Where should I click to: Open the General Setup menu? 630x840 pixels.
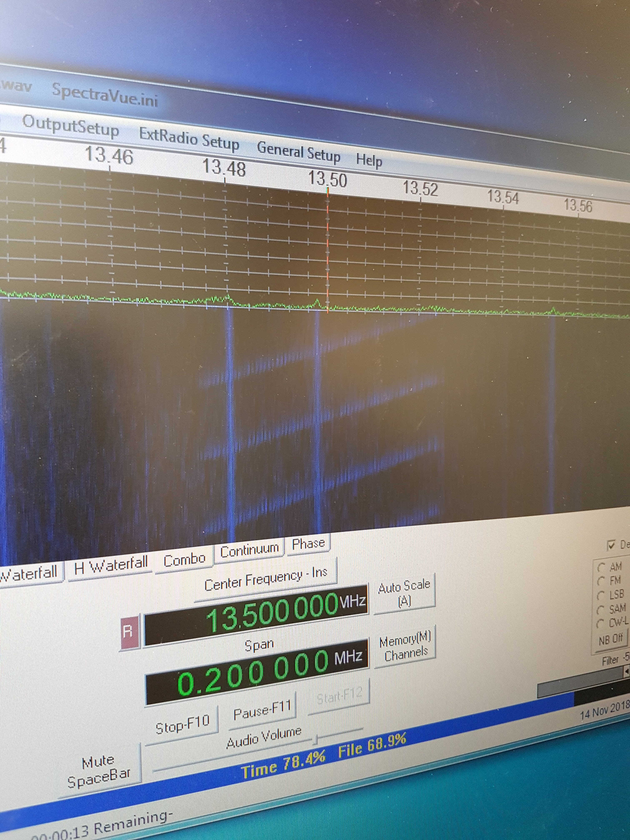[x=299, y=152]
